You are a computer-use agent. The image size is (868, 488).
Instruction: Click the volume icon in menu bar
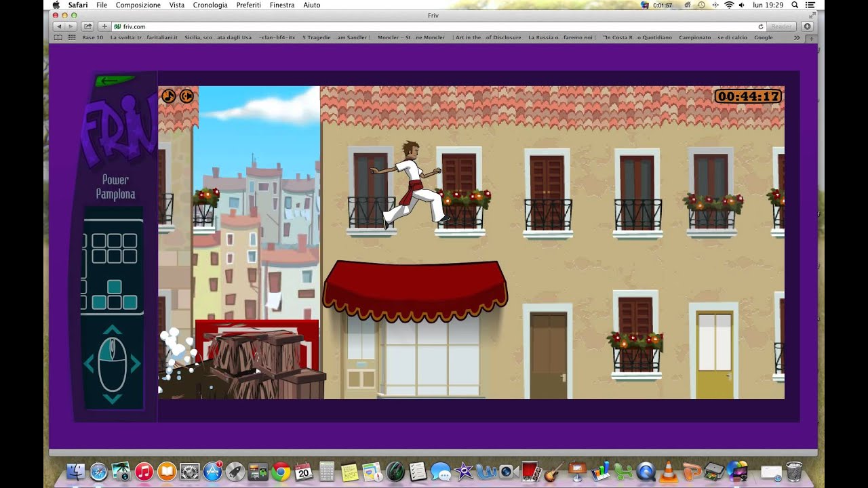742,5
